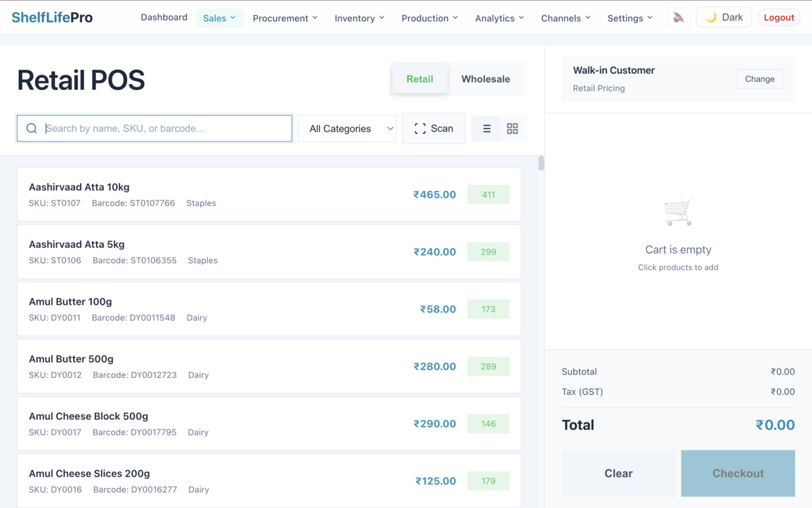
Task: Open the All Categories dropdown
Action: (x=346, y=128)
